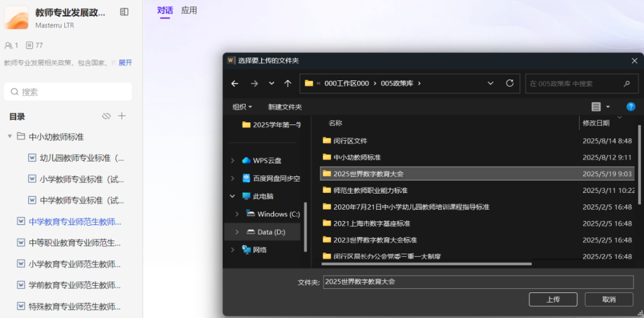Click the 取消 button
The image size is (644, 318).
pyautogui.click(x=609, y=299)
